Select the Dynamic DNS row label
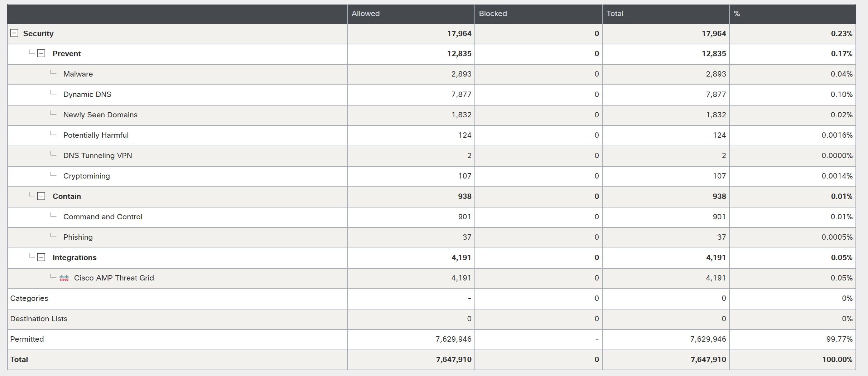The width and height of the screenshot is (868, 376). click(x=87, y=94)
